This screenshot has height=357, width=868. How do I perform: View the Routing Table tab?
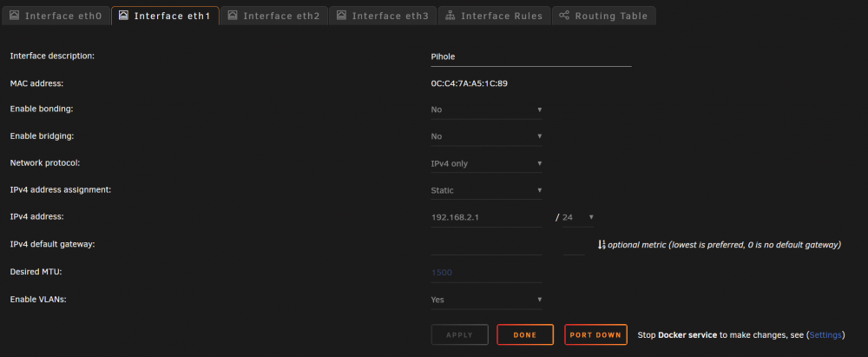[604, 17]
